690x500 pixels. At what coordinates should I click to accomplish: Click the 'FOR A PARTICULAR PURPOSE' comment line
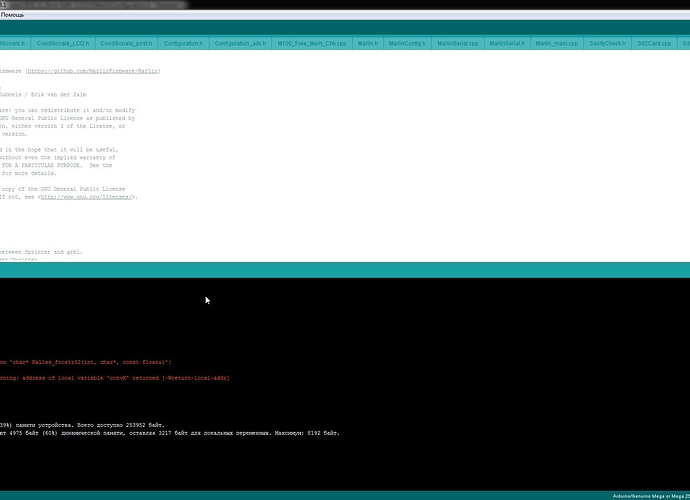(x=56, y=165)
